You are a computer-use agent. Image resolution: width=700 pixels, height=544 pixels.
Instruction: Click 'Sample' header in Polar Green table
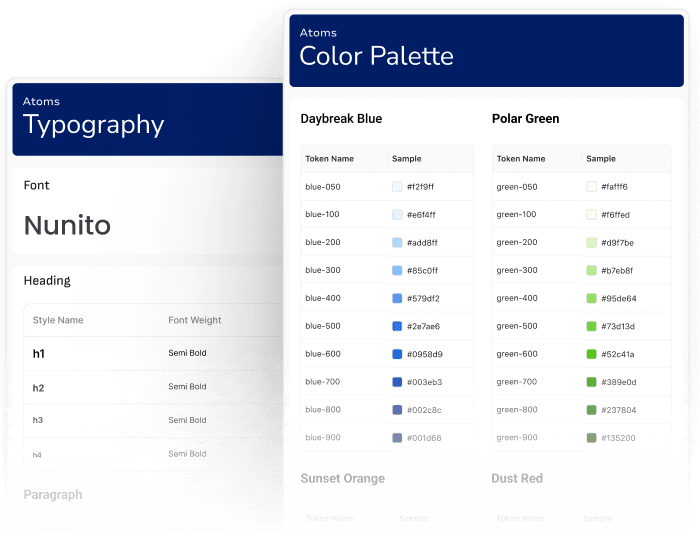tap(601, 158)
